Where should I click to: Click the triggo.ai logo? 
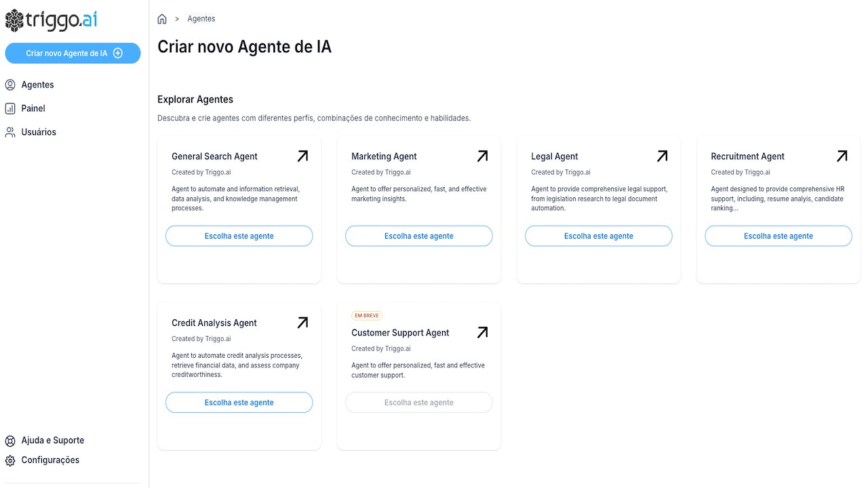52,20
